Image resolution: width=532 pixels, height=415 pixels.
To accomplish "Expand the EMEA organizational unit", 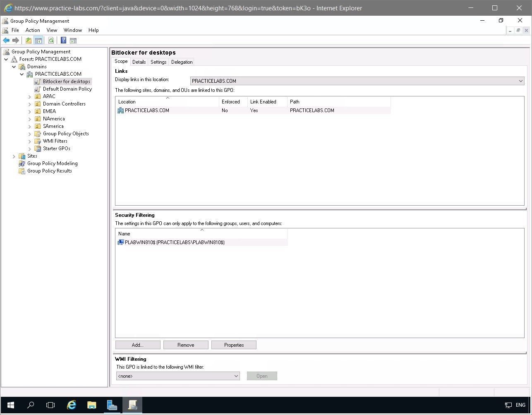I will 29,111.
